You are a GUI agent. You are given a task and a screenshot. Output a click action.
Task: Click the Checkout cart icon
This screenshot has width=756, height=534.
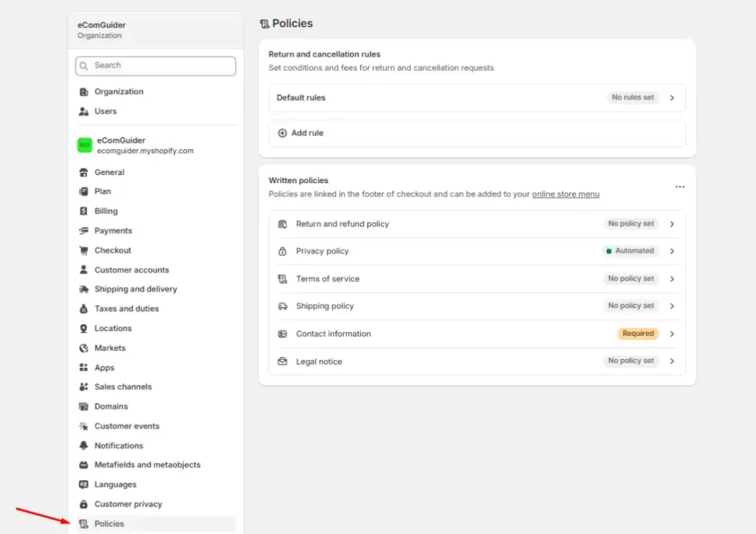[x=84, y=250]
